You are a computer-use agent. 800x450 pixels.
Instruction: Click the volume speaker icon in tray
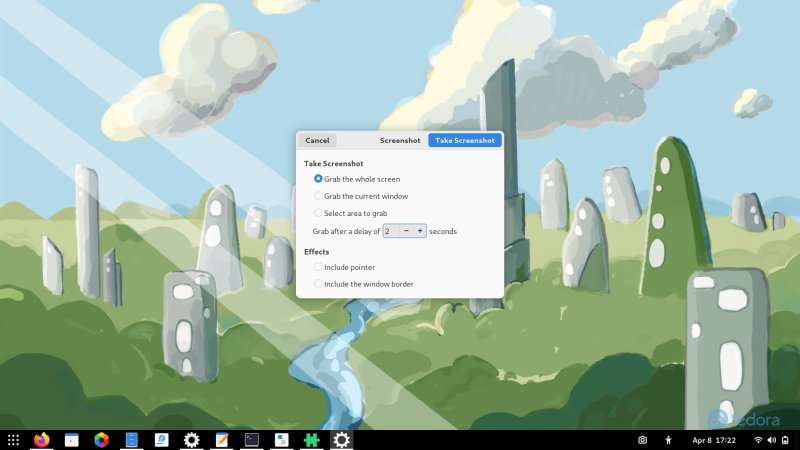[771, 440]
